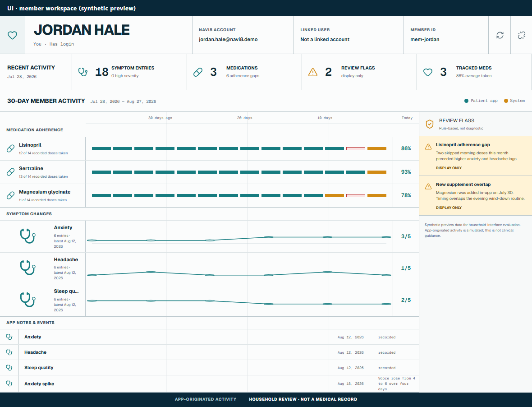
Task: Click the 'Today' timeline label
Action: point(407,118)
